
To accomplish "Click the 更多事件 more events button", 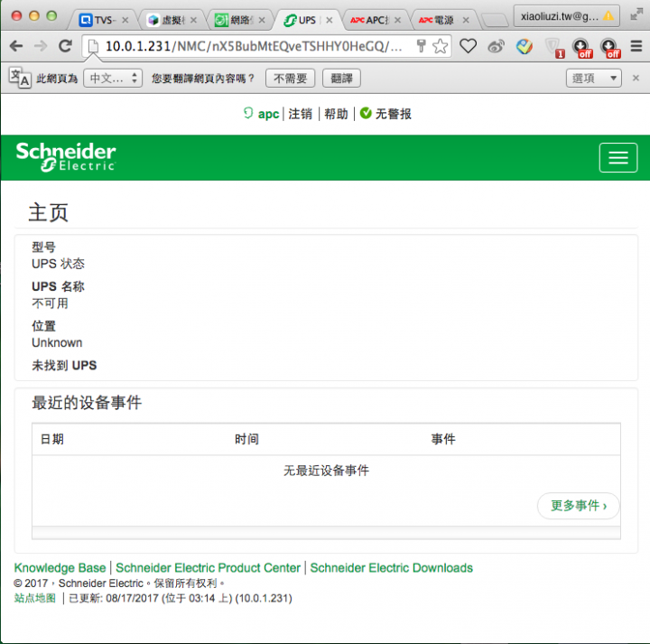I will point(579,506).
